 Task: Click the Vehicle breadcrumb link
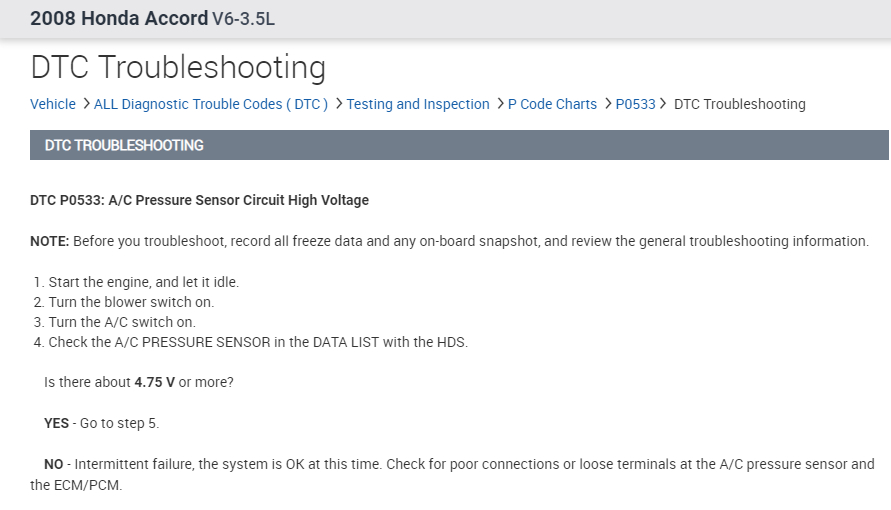[53, 104]
